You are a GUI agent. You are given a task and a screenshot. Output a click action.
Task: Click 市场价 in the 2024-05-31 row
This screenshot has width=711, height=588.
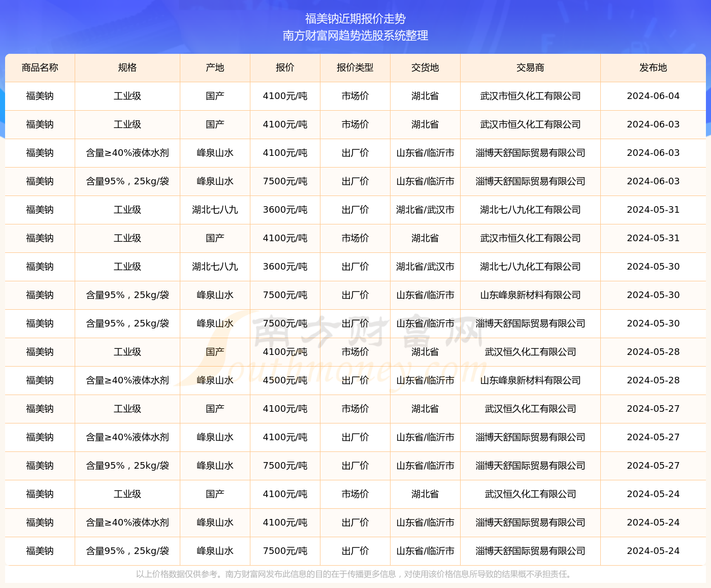click(x=355, y=238)
